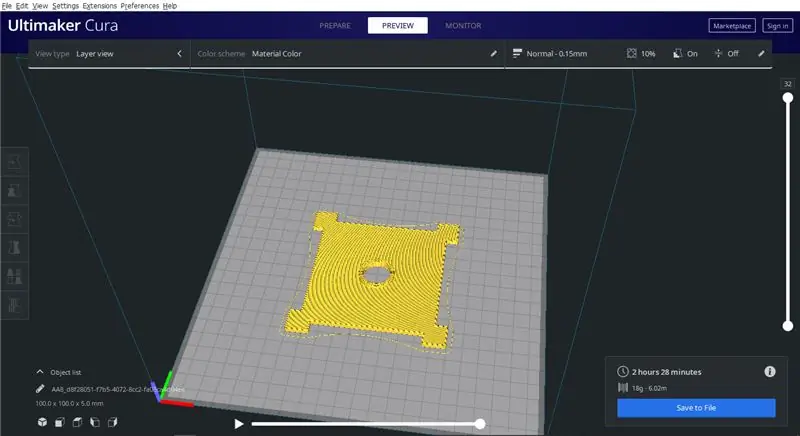Viewport: 800px width, 436px height.
Task: Open the Marketplace button
Action: click(x=732, y=25)
